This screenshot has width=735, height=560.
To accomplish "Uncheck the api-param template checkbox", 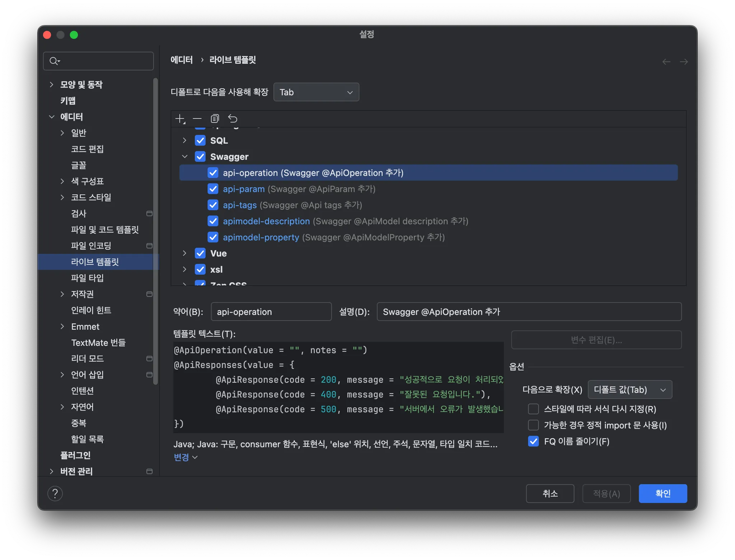I will click(213, 189).
